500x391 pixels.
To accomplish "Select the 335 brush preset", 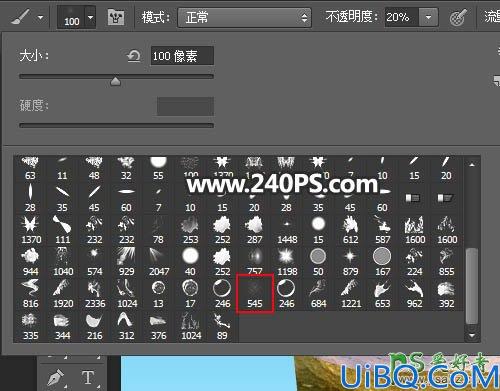I will pyautogui.click(x=30, y=326).
